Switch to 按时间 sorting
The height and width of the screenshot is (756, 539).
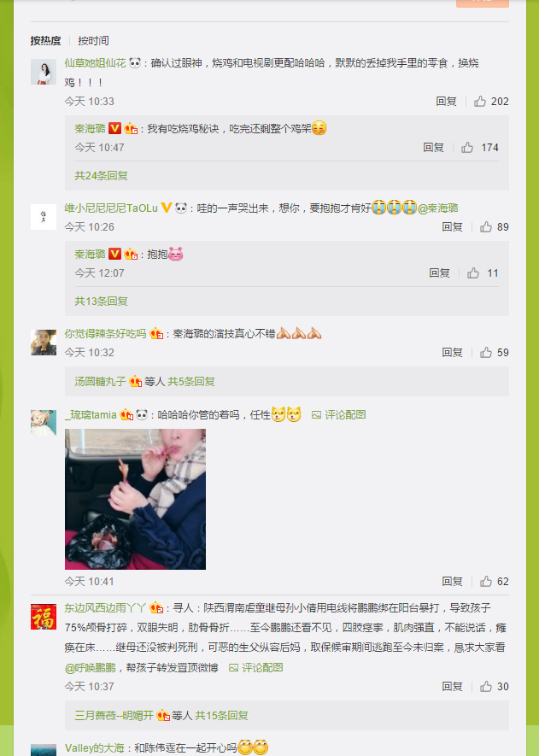(x=93, y=40)
